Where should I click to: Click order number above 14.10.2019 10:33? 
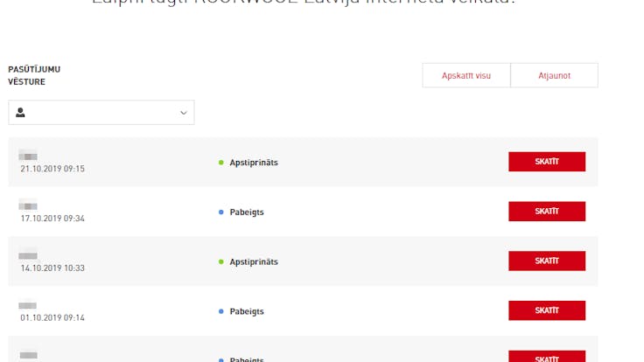coord(28,255)
